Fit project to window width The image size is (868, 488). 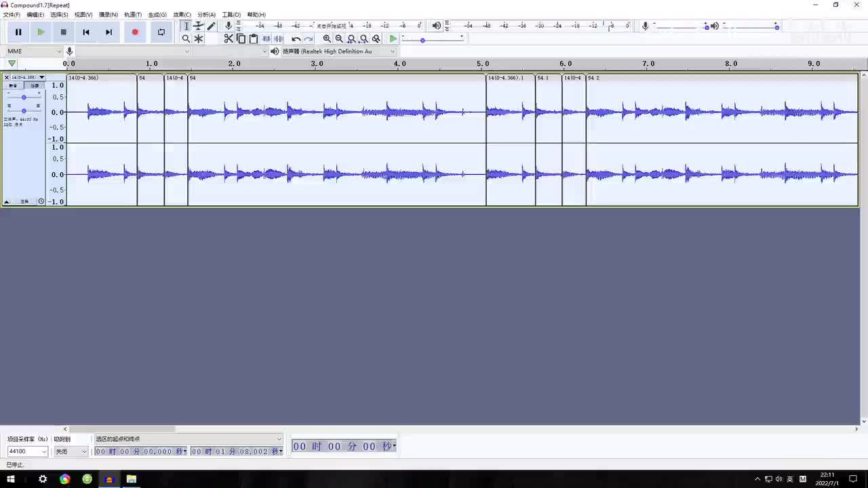pyautogui.click(x=363, y=39)
